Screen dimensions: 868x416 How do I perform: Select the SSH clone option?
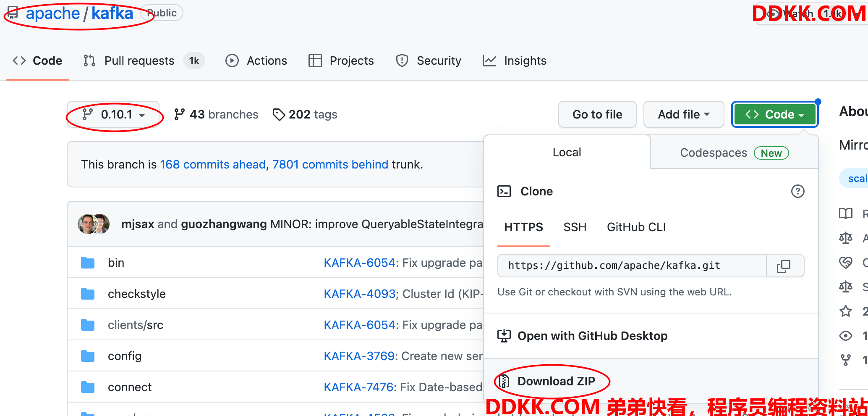click(x=575, y=227)
